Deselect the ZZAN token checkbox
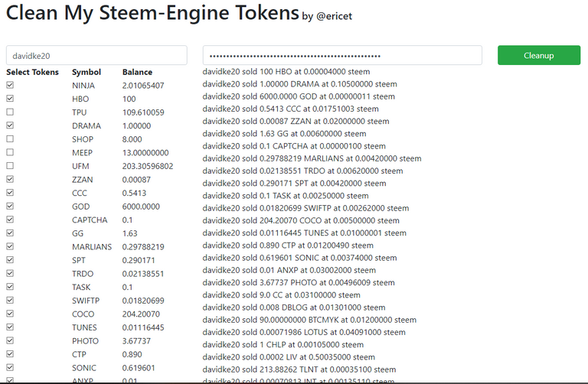 tap(10, 179)
